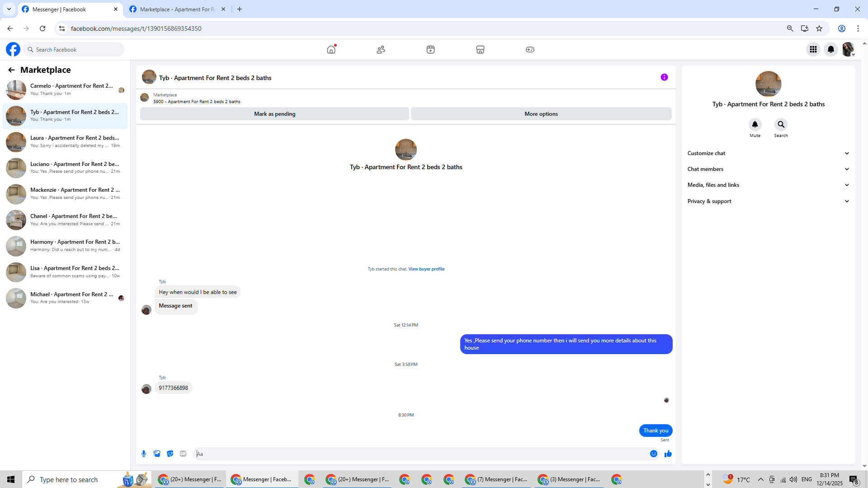Open Facebook home via the logo
The image size is (868, 488).
pos(13,49)
